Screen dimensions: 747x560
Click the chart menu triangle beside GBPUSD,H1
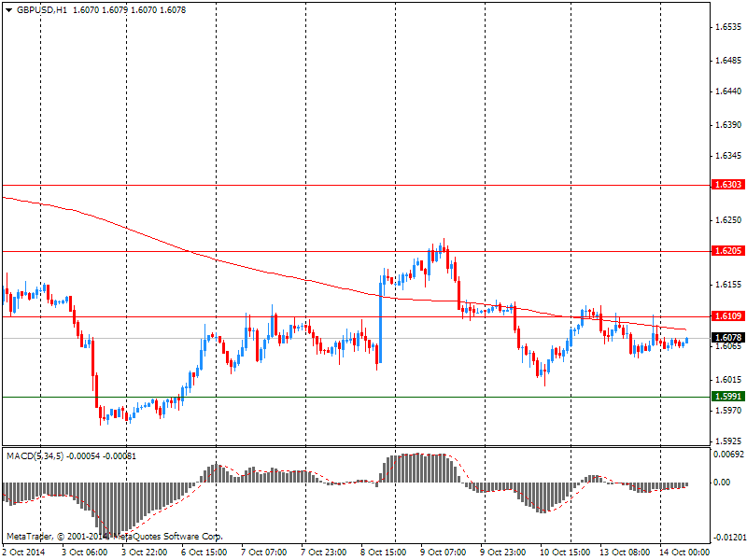click(8, 10)
